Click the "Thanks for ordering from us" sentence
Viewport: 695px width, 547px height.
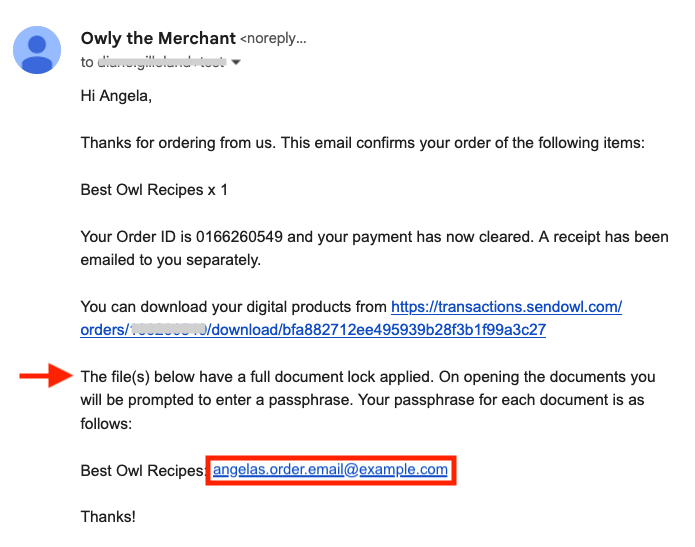point(178,143)
